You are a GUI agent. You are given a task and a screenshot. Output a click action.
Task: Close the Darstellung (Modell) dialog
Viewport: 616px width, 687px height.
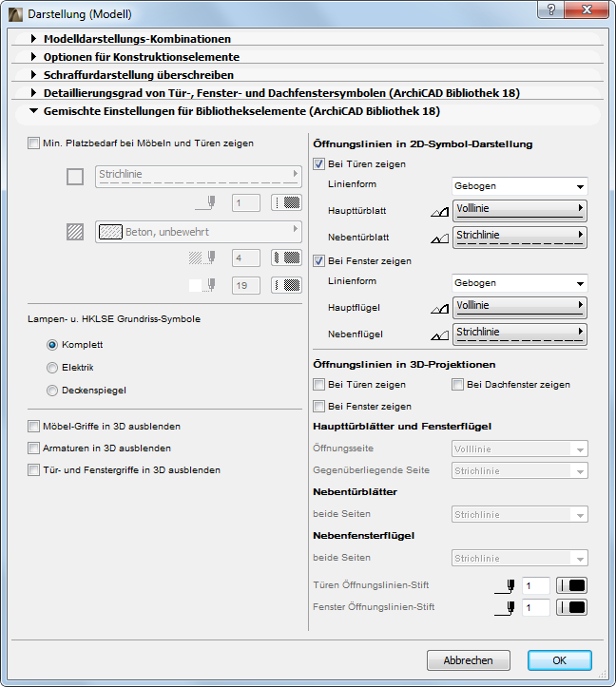tap(587, 10)
